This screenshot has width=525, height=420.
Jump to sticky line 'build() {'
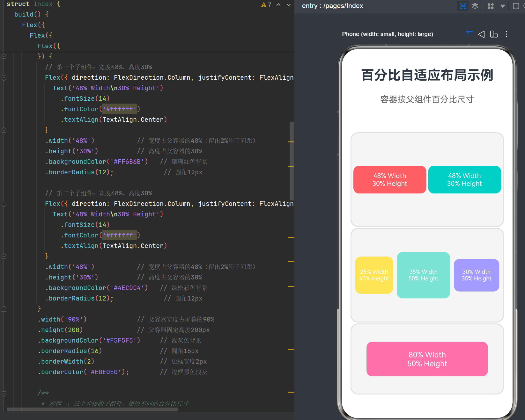(x=32, y=14)
